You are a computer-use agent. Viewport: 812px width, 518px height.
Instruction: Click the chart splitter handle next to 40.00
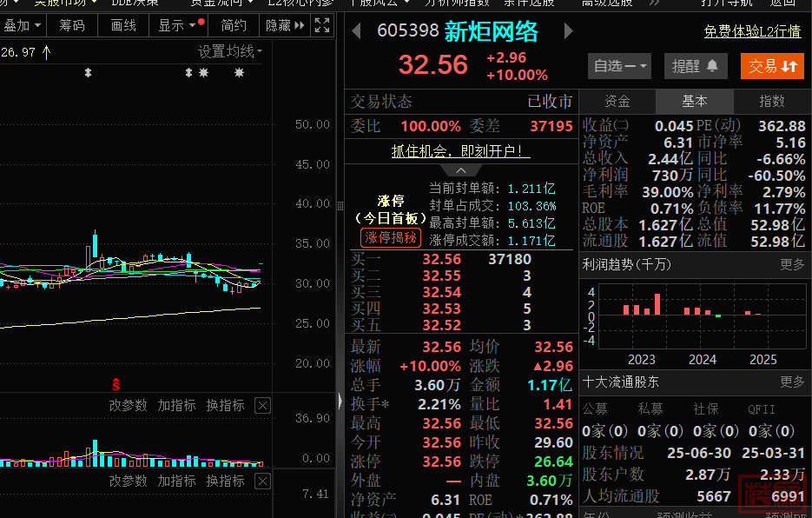tap(340, 206)
